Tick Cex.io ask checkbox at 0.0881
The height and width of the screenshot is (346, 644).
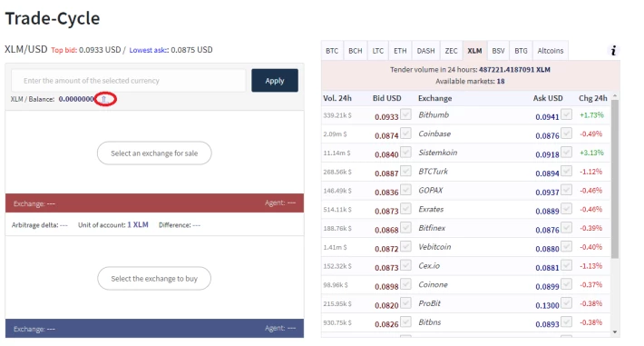pos(566,265)
